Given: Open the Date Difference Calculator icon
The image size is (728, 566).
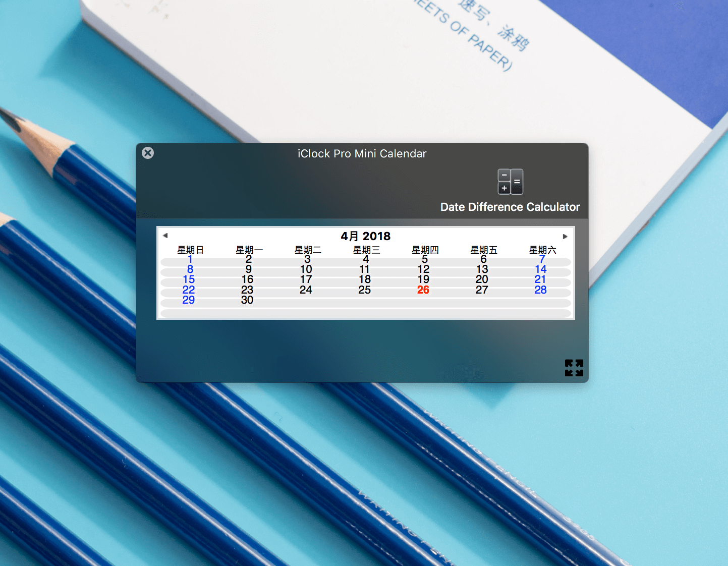Looking at the screenshot, I should tap(510, 182).
